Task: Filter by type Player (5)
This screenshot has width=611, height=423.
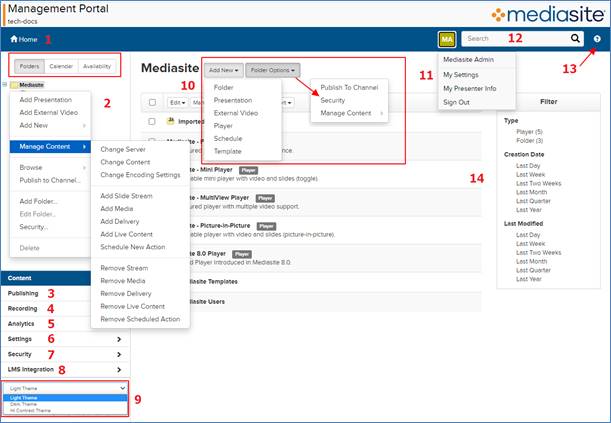Action: coord(529,132)
